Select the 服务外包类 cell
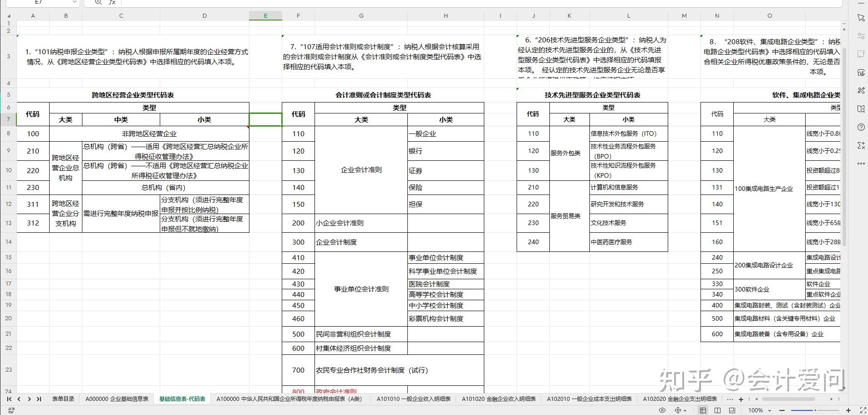 pyautogui.click(x=569, y=153)
